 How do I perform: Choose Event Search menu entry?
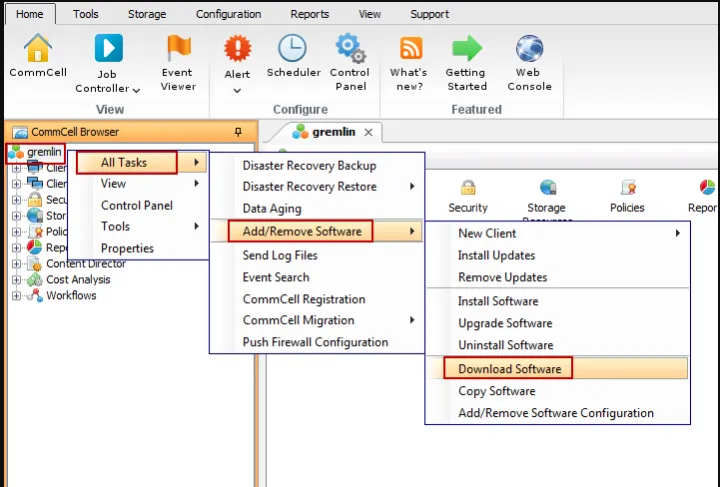317,277
